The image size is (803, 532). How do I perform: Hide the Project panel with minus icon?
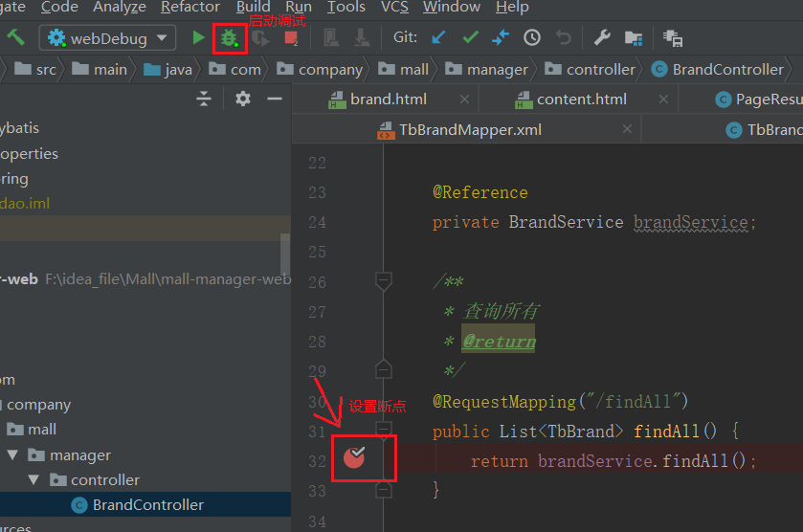[275, 99]
